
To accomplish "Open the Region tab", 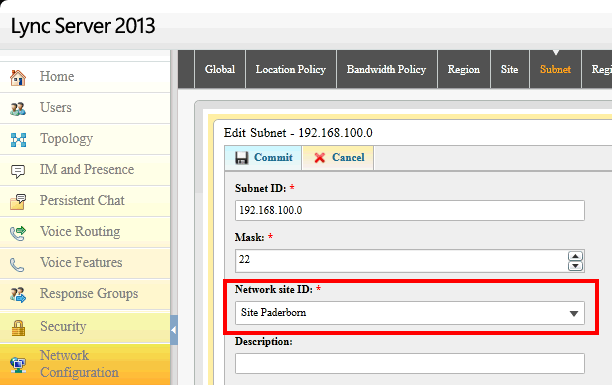I will 464,69.
